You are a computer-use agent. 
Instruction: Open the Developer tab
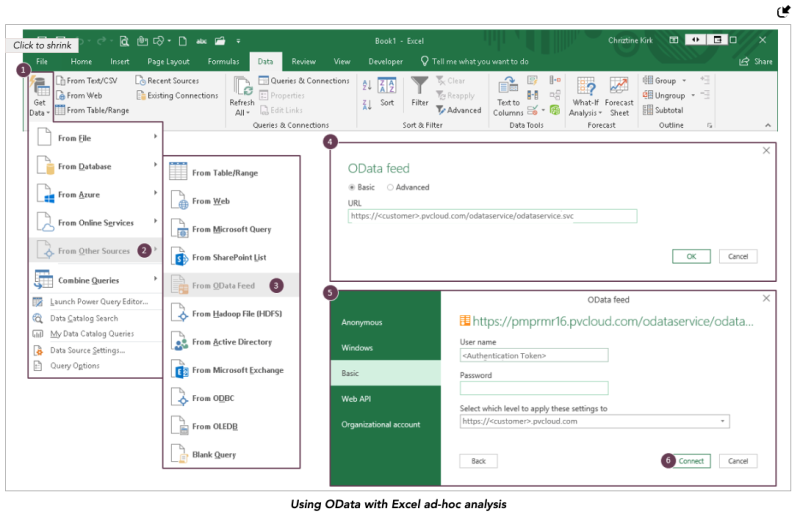(386, 61)
